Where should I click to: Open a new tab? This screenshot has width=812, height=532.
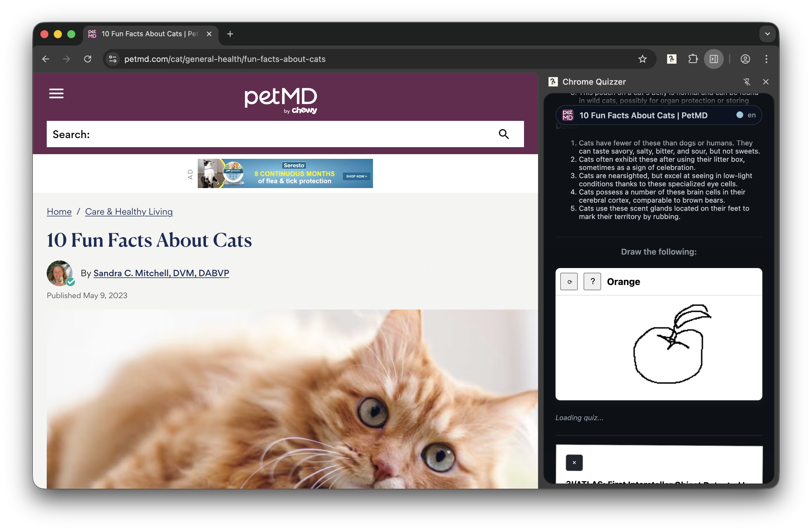pos(230,34)
